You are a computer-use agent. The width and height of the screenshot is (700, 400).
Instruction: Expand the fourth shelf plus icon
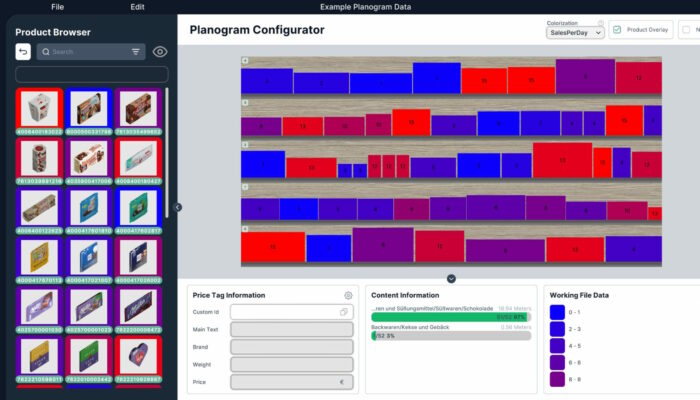245,187
